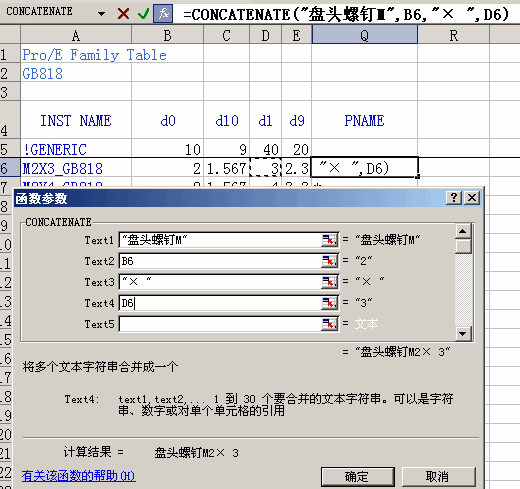Select column Q header
520x489 pixels.
tap(365, 35)
